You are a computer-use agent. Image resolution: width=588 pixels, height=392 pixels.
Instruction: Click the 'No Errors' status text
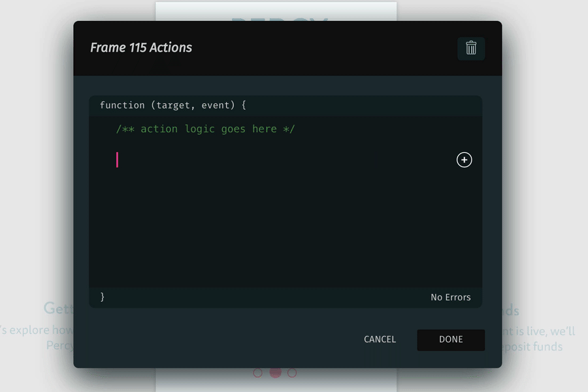450,297
